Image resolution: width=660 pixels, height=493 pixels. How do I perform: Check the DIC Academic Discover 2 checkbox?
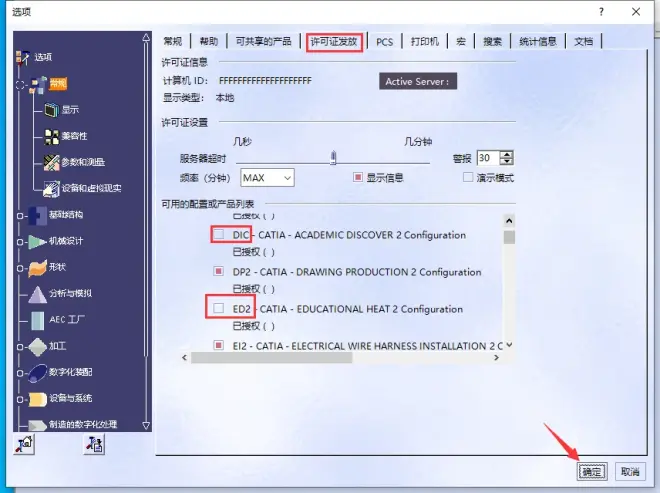(x=218, y=234)
